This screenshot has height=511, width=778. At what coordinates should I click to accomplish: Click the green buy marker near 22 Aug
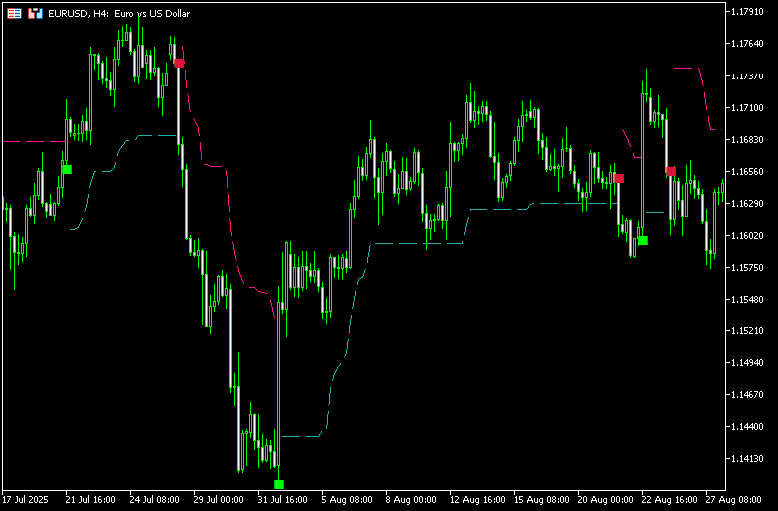(643, 240)
